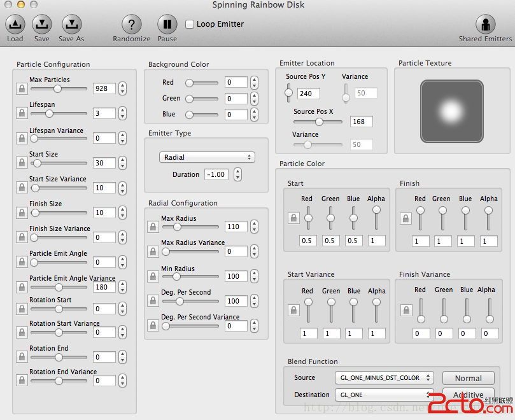This screenshot has height=420, width=515.
Task: Toggle the lock icon beside Max Particles
Action: (x=22, y=89)
